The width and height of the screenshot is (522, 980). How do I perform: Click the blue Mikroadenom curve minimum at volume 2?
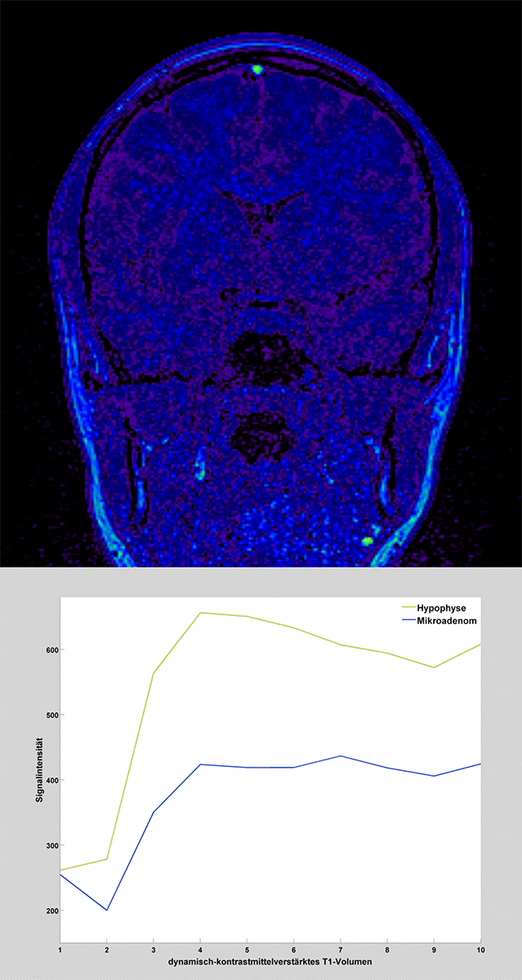[107, 910]
